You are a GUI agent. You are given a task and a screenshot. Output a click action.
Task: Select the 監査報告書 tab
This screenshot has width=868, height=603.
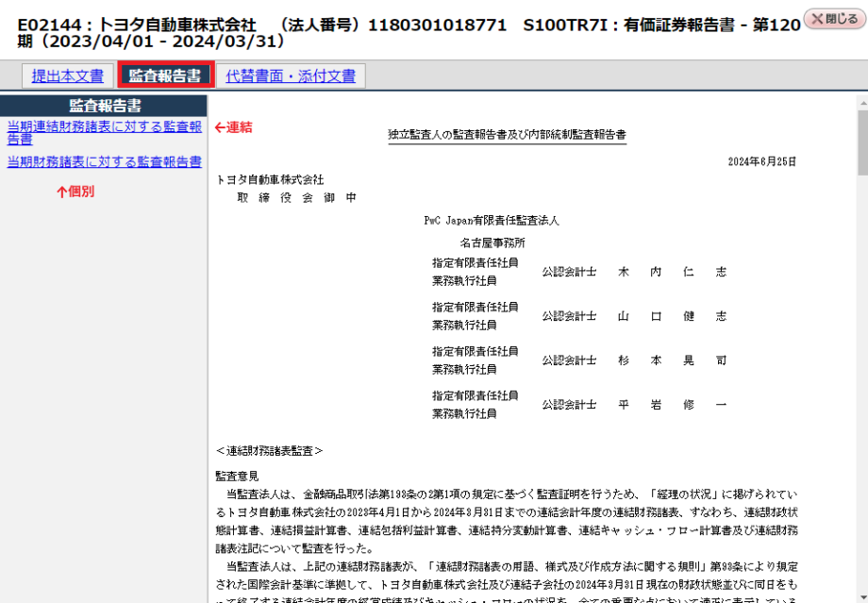tap(165, 75)
